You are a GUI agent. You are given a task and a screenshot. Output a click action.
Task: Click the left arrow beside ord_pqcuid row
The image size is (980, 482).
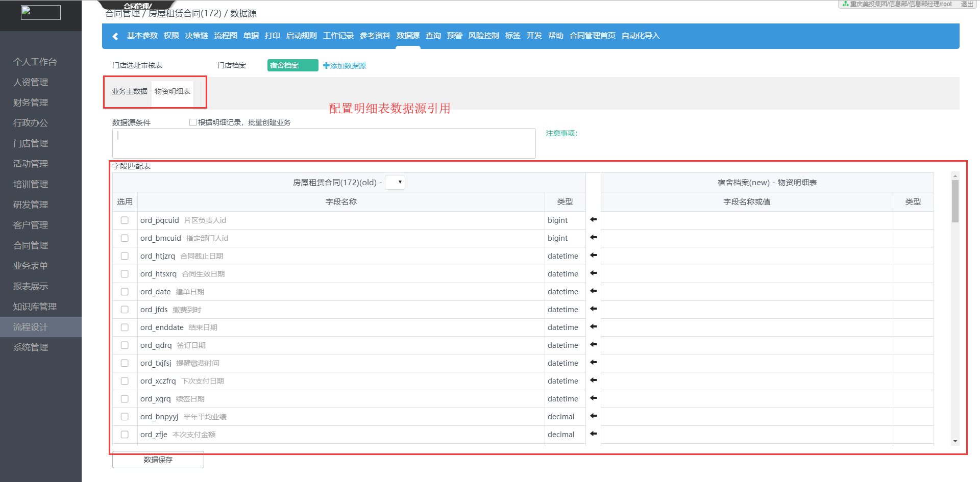[x=593, y=219]
